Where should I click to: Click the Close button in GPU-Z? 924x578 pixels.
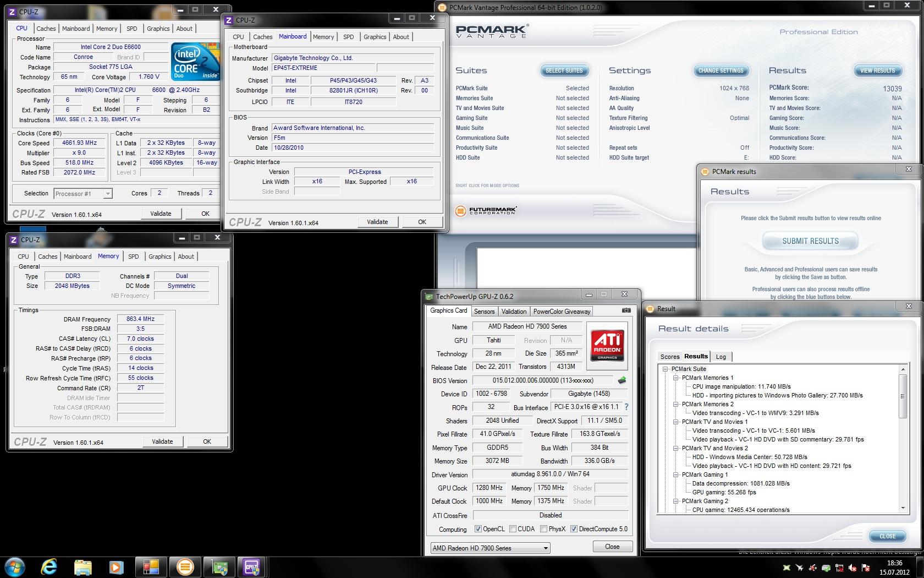(612, 547)
